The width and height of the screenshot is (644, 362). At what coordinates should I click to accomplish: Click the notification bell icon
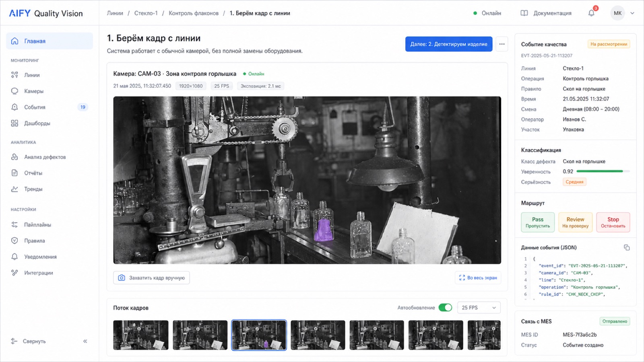[591, 13]
